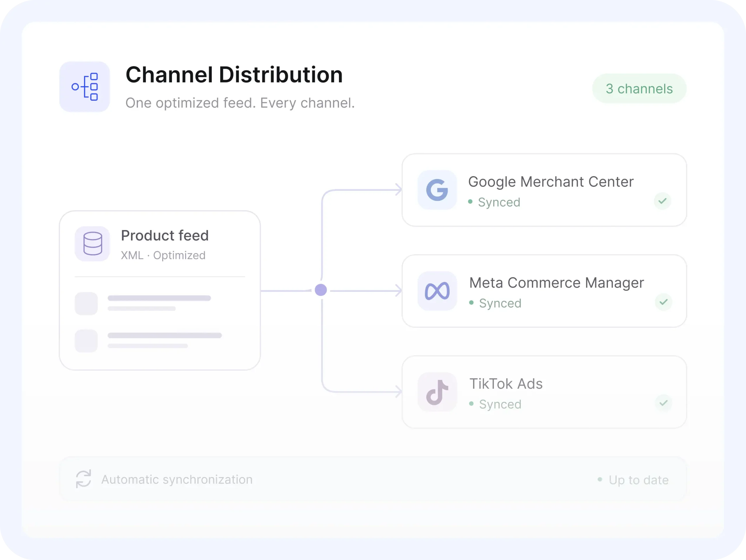Click Synced status under TikTok Ads

click(495, 404)
